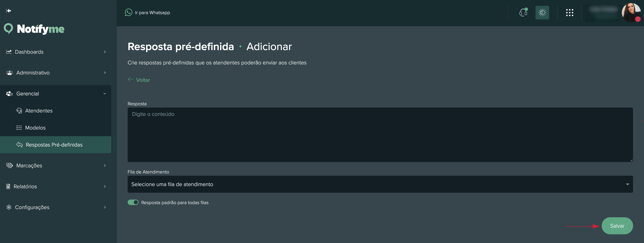Open the Fila de Atendimento dropdown

380,184
